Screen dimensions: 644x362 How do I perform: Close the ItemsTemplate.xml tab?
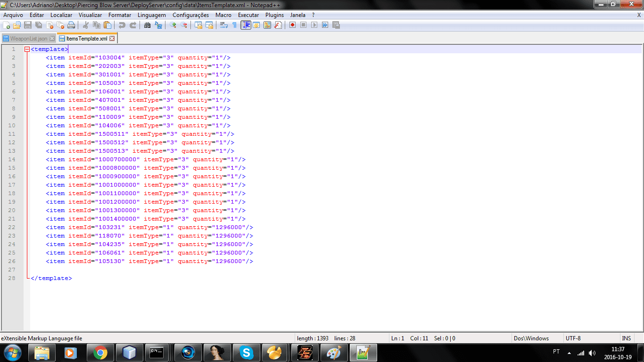coord(112,39)
